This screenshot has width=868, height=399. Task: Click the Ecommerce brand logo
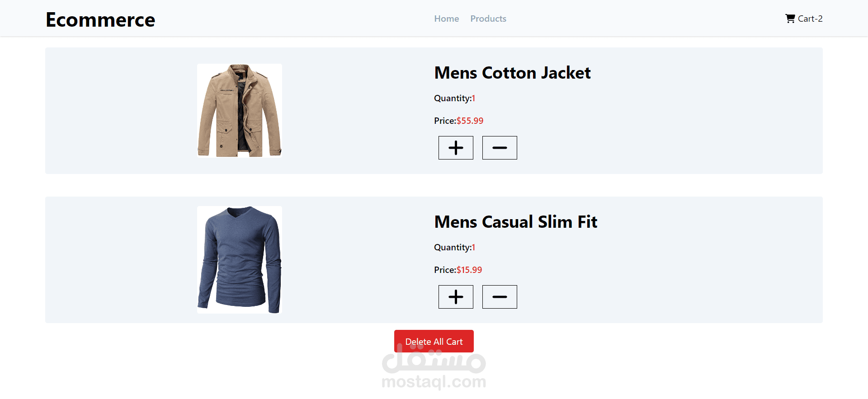100,20
